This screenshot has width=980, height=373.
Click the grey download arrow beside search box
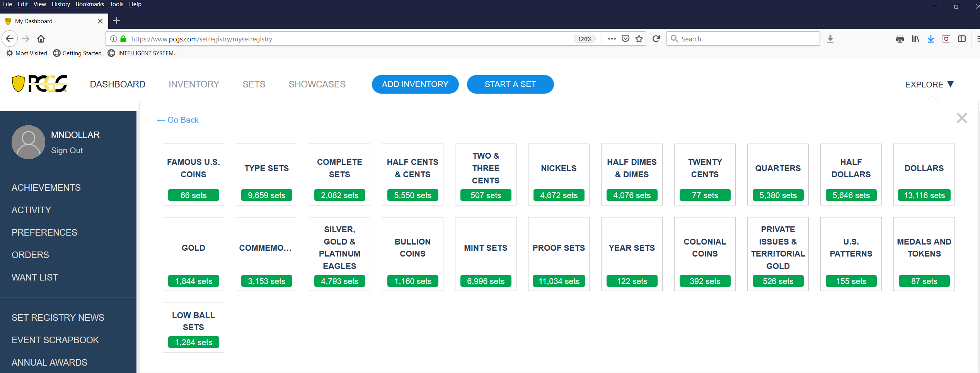click(830, 39)
